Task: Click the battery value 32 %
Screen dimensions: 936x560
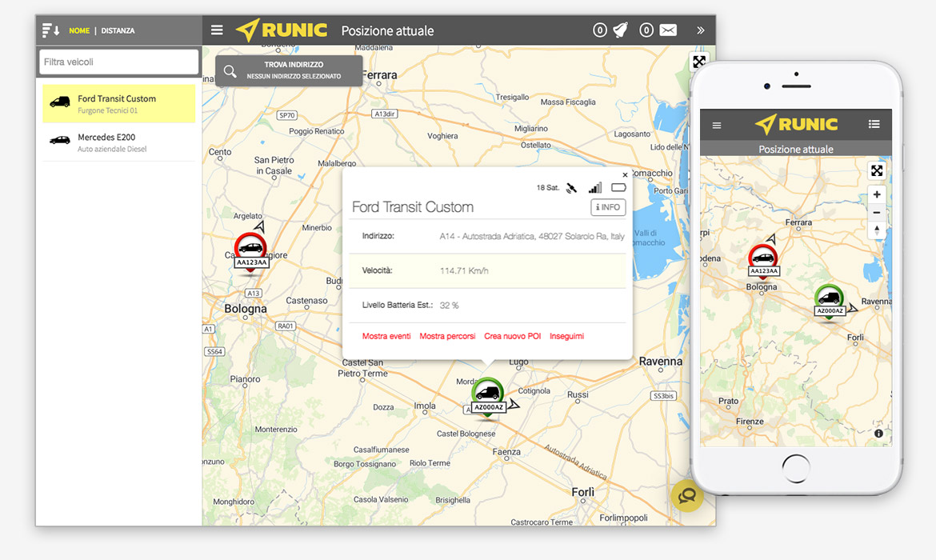Action: point(449,306)
